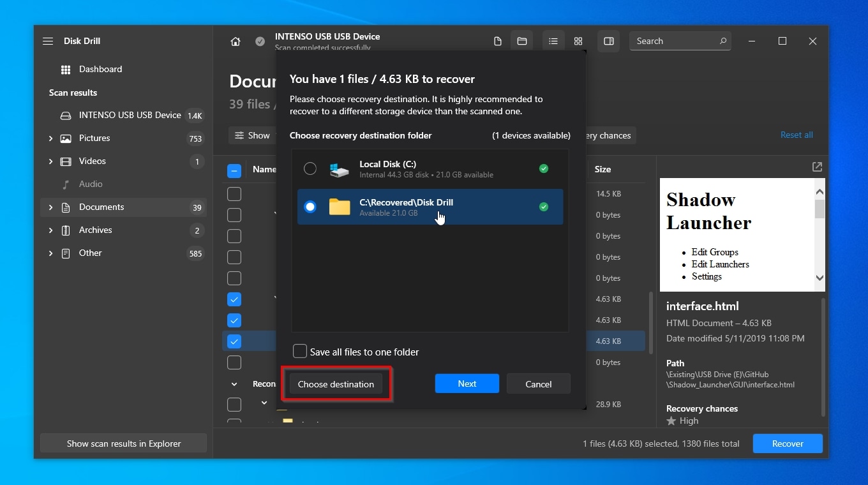Click the Pictures category icon
The height and width of the screenshot is (485, 868).
point(66,138)
